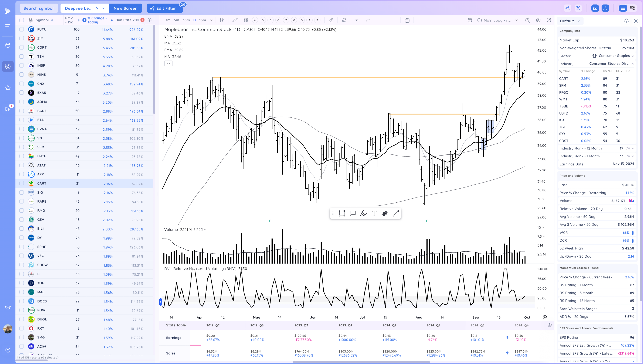Screen dimensions: 643x364
Task: Collapse the Industry Consumer Staples section
Action: (x=633, y=64)
